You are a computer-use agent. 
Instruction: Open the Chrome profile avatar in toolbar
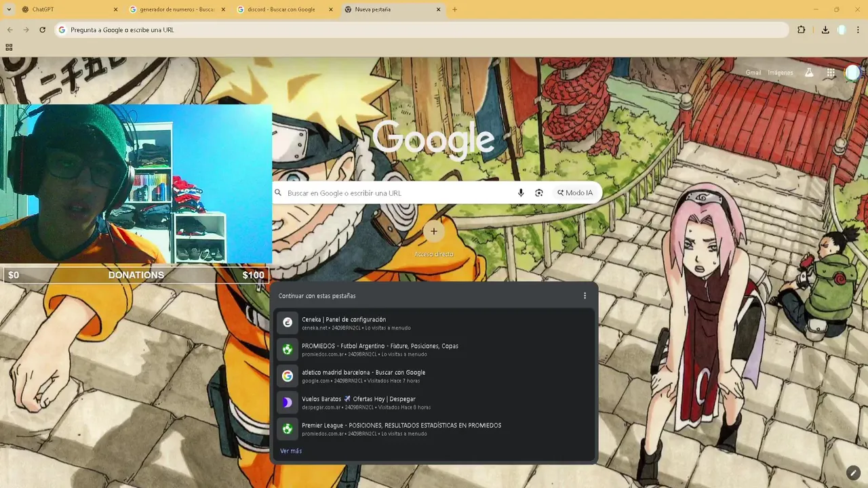point(842,30)
